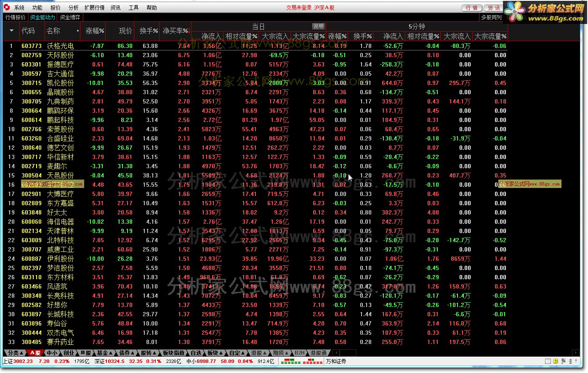Switch to the 行情报价 tab

16,18
